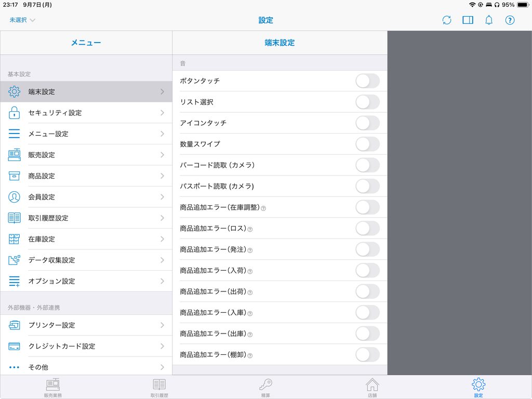This screenshot has width=532, height=399.
Task: Switch to 店舗 bottom tab
Action: pyautogui.click(x=372, y=388)
